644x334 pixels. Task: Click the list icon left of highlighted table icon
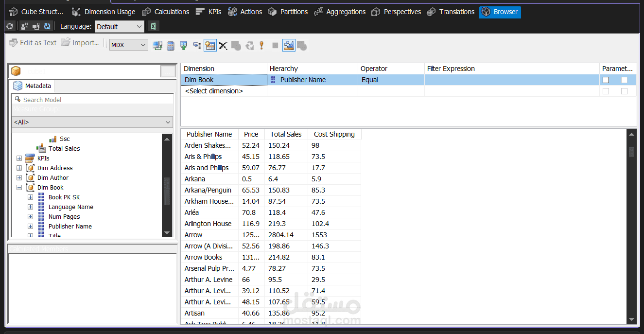(x=197, y=45)
